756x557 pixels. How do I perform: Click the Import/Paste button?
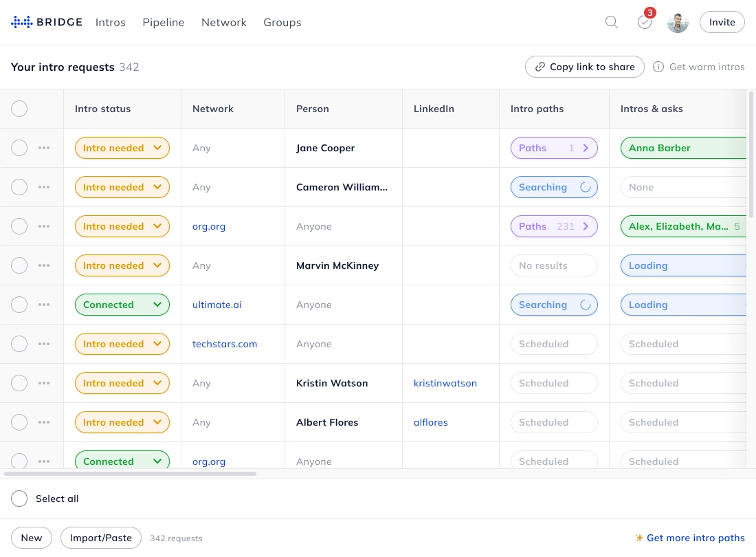(x=101, y=538)
